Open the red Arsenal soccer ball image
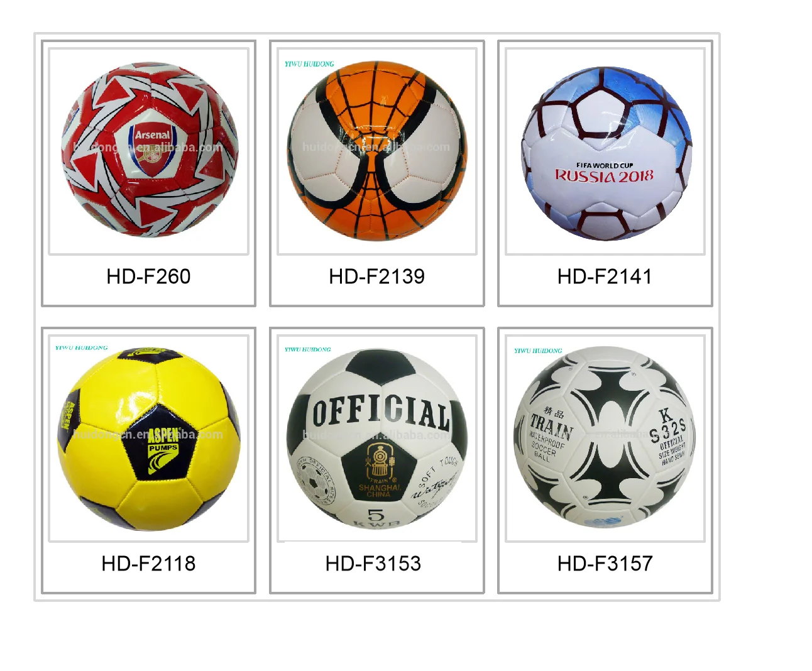 149,151
